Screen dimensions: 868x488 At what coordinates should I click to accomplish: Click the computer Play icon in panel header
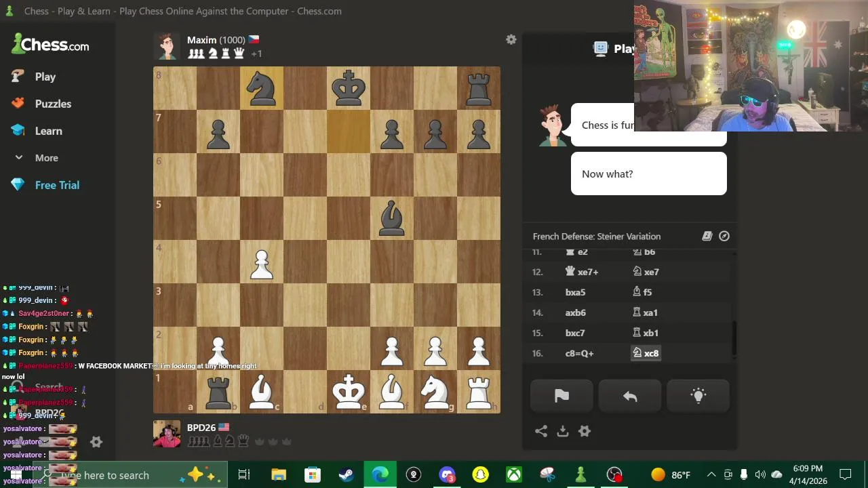click(x=600, y=47)
